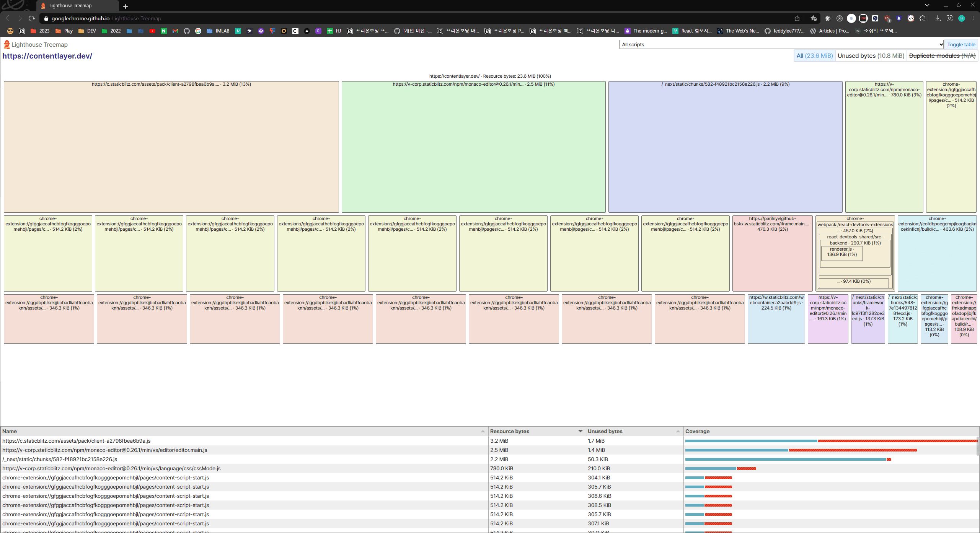Switch to Unused bytes (10.8 MiB) view
This screenshot has width=980, height=533.
[871, 56]
